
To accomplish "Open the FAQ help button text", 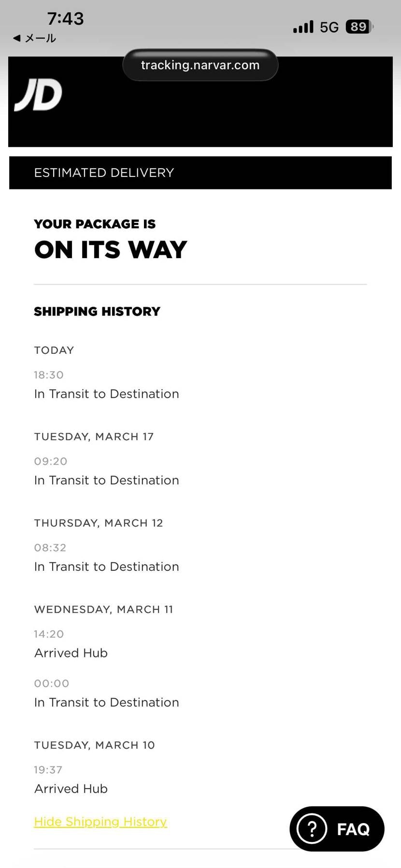I will (353, 829).
